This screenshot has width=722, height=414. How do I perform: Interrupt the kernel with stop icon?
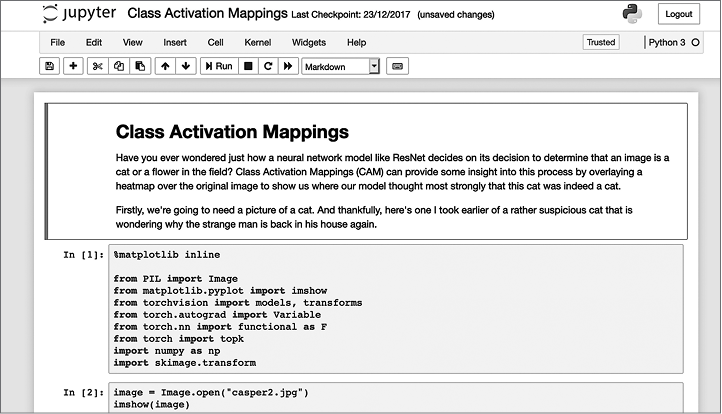(247, 66)
